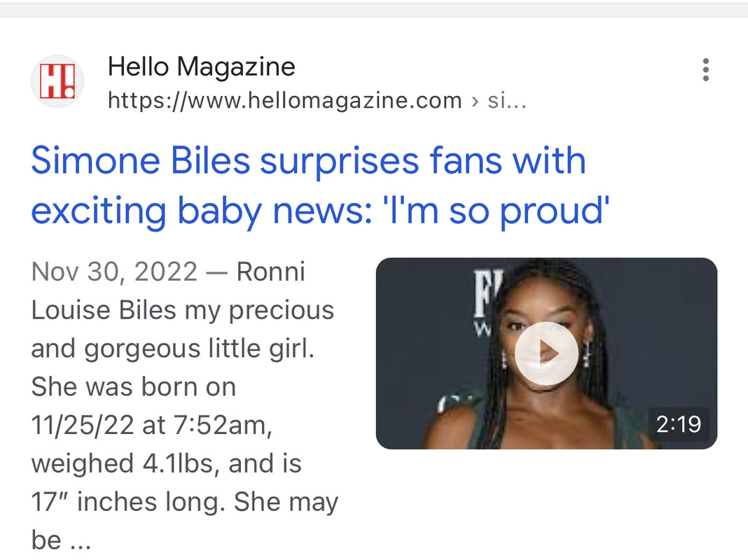
Task: Click the Hello Magazine site name
Action: click(x=202, y=67)
